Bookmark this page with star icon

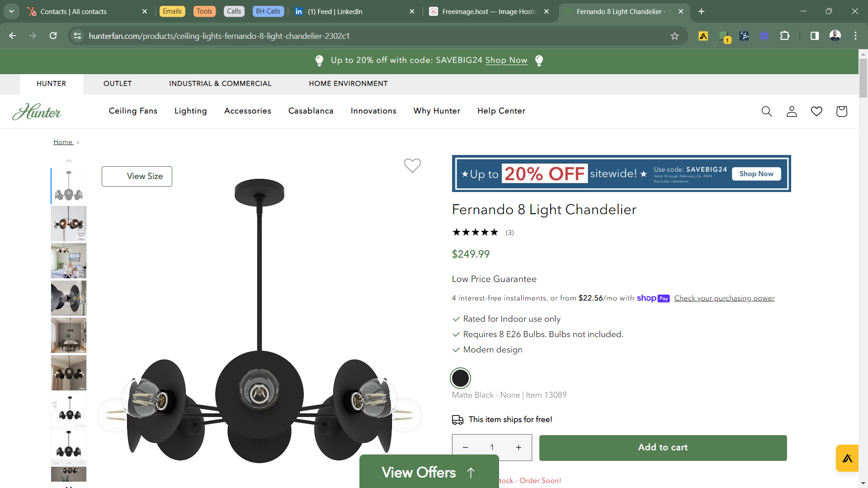(675, 36)
